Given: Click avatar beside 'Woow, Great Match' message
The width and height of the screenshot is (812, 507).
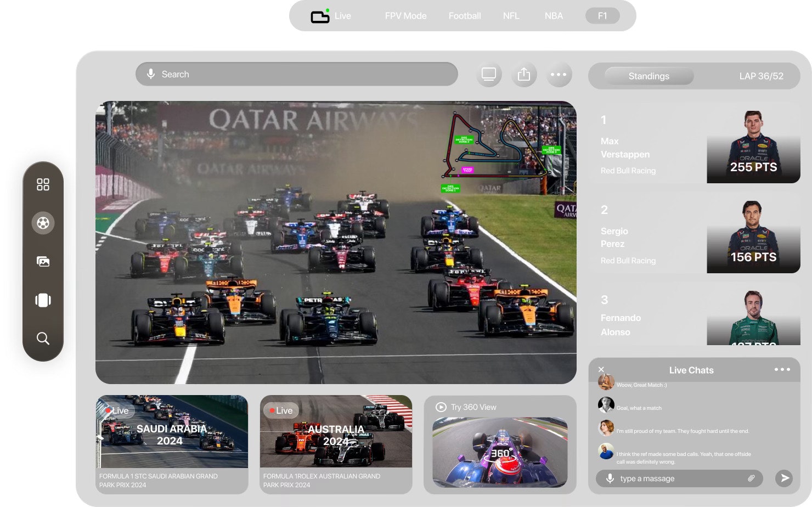Looking at the screenshot, I should coord(606,382).
